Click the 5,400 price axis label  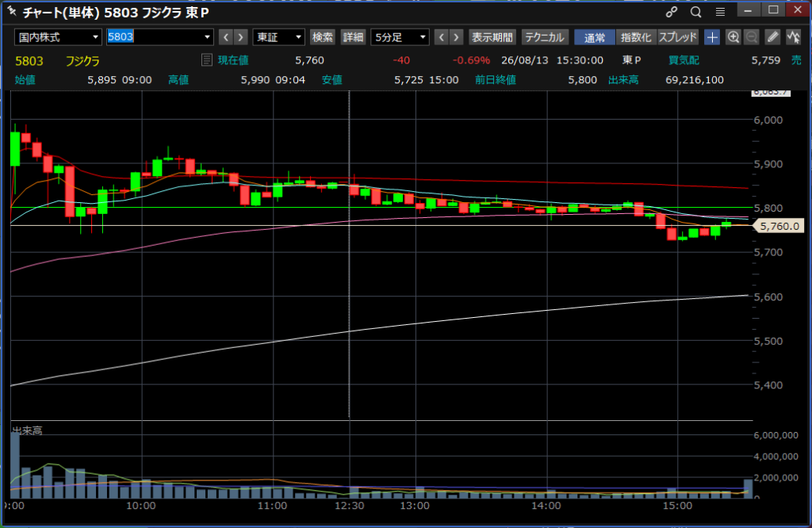tap(768, 385)
